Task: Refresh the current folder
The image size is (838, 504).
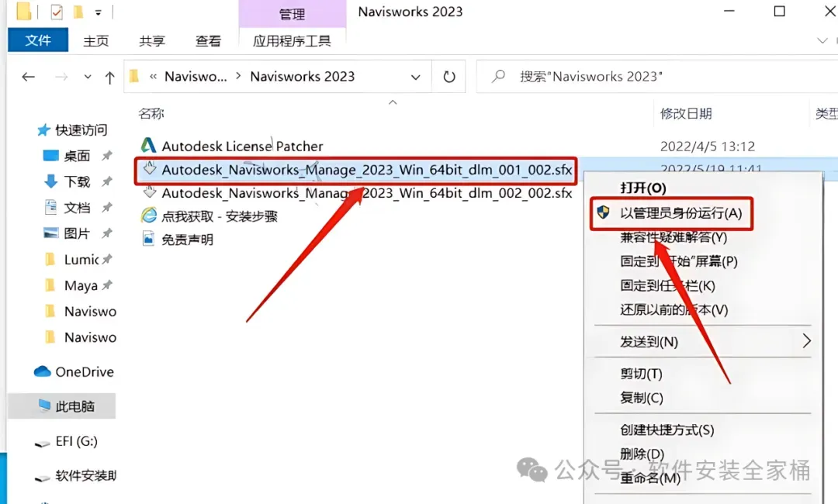Action: 449,77
